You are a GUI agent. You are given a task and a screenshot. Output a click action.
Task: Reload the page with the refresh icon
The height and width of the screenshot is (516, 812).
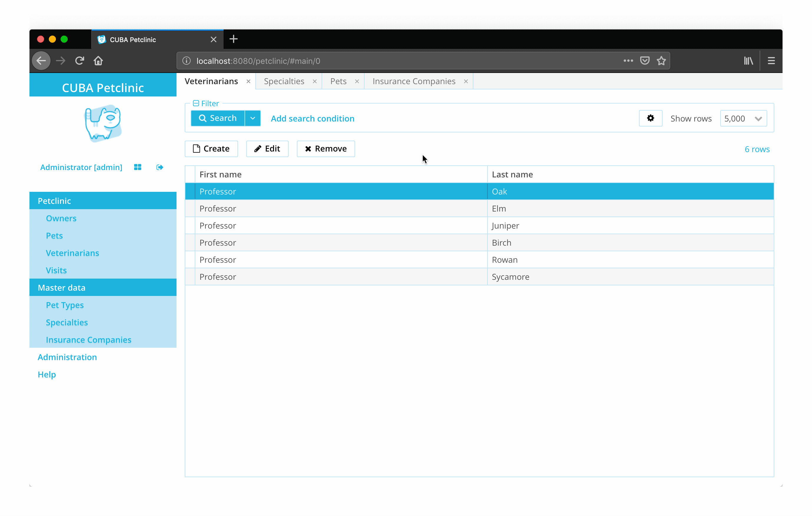point(79,61)
